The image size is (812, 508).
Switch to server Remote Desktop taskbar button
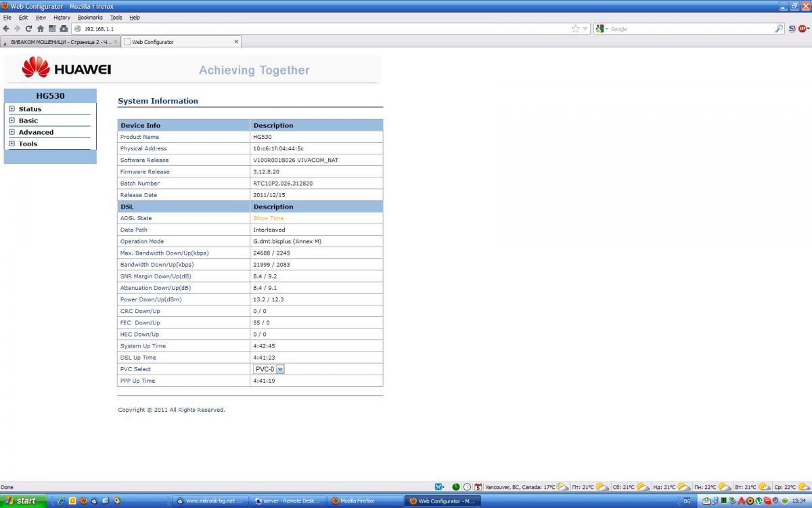[287, 501]
